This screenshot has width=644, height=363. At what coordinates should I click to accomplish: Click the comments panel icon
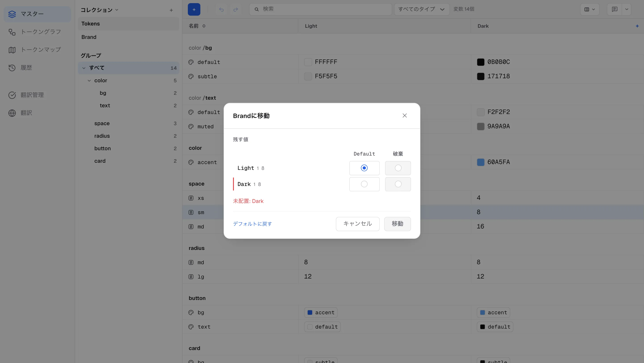tap(614, 9)
